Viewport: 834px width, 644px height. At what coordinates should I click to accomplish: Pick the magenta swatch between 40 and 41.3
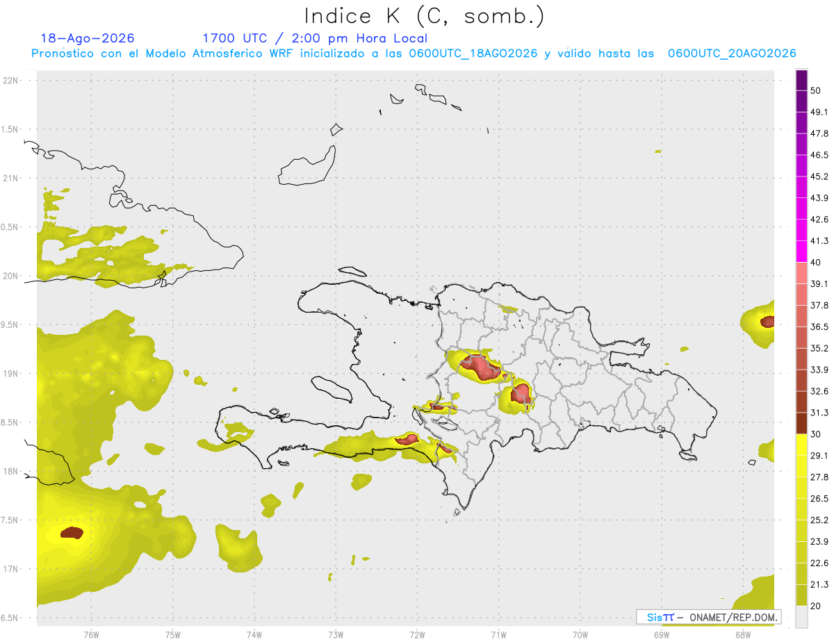[801, 251]
